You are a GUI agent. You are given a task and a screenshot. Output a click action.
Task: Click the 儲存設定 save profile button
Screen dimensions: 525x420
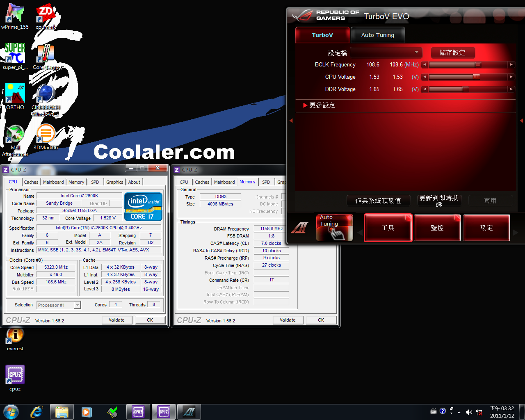pos(452,52)
